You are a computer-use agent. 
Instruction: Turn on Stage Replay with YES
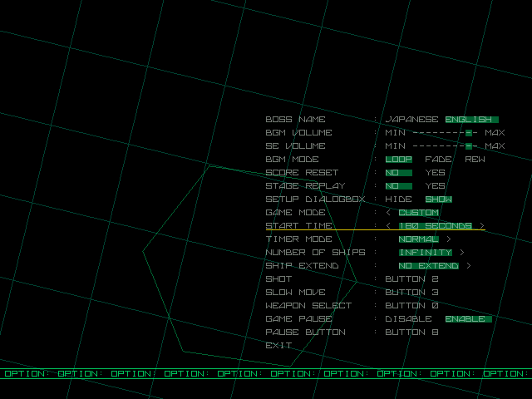(x=435, y=186)
